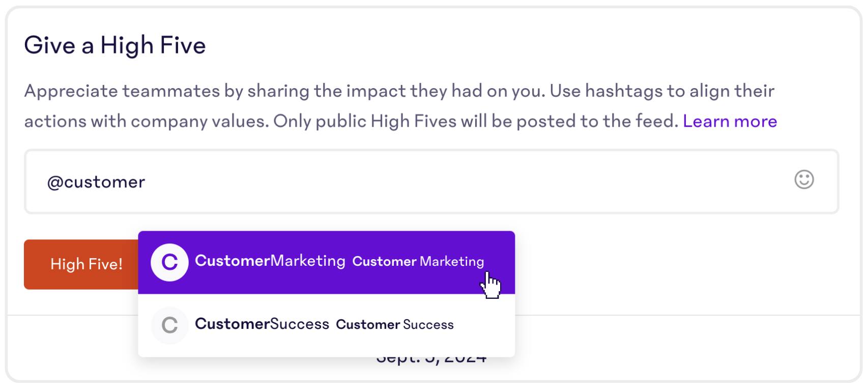Open the Learn more link
Image resolution: width=868 pixels, height=389 pixels.
pyautogui.click(x=730, y=121)
